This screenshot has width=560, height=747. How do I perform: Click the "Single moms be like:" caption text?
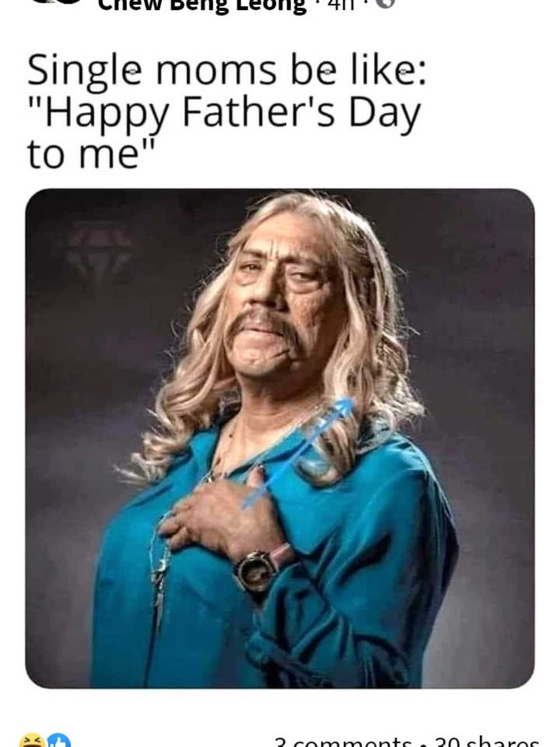point(227,70)
